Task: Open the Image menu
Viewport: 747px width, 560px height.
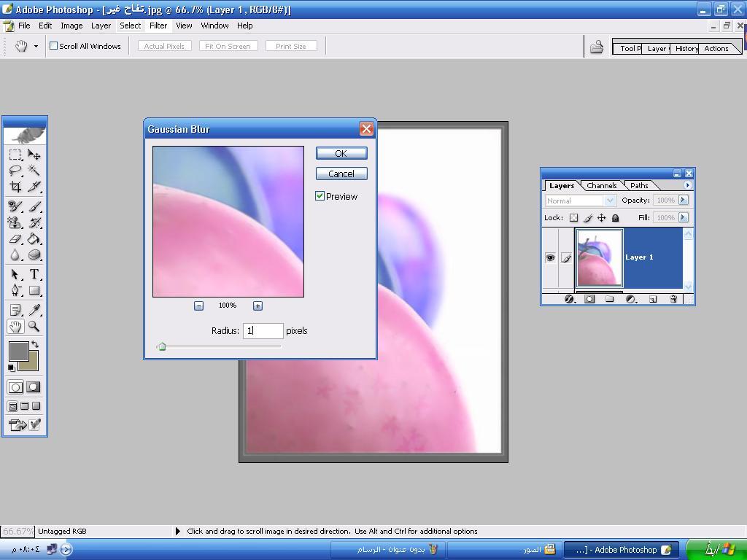Action: (x=71, y=26)
